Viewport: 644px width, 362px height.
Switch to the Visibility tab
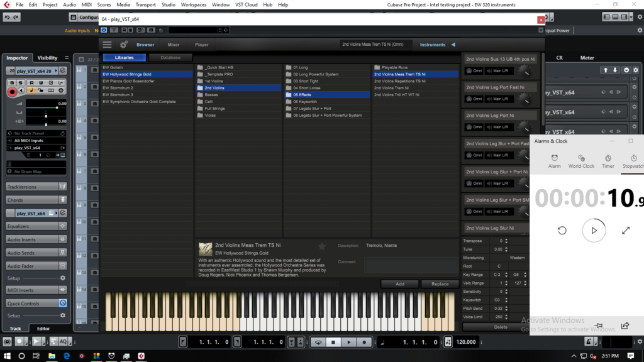pos(47,58)
